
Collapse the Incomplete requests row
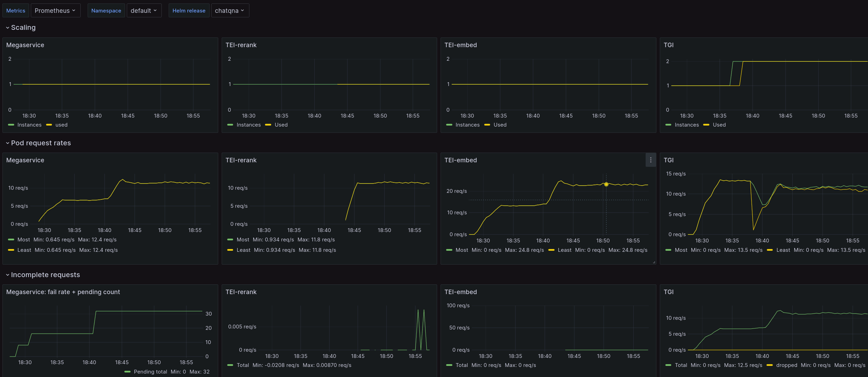pos(43,275)
